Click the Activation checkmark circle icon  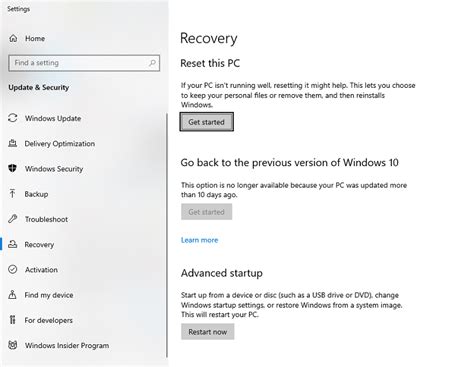pos(13,269)
